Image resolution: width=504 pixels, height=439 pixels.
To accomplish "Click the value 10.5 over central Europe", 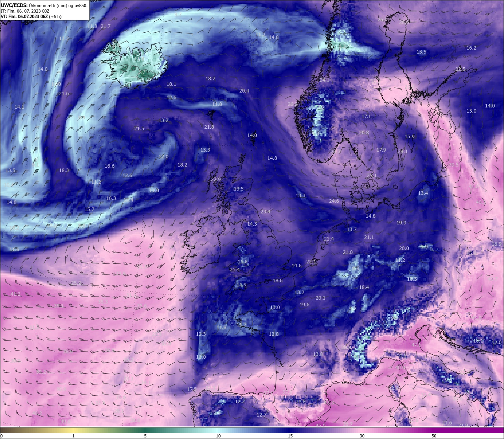I will pyautogui.click(x=412, y=279).
